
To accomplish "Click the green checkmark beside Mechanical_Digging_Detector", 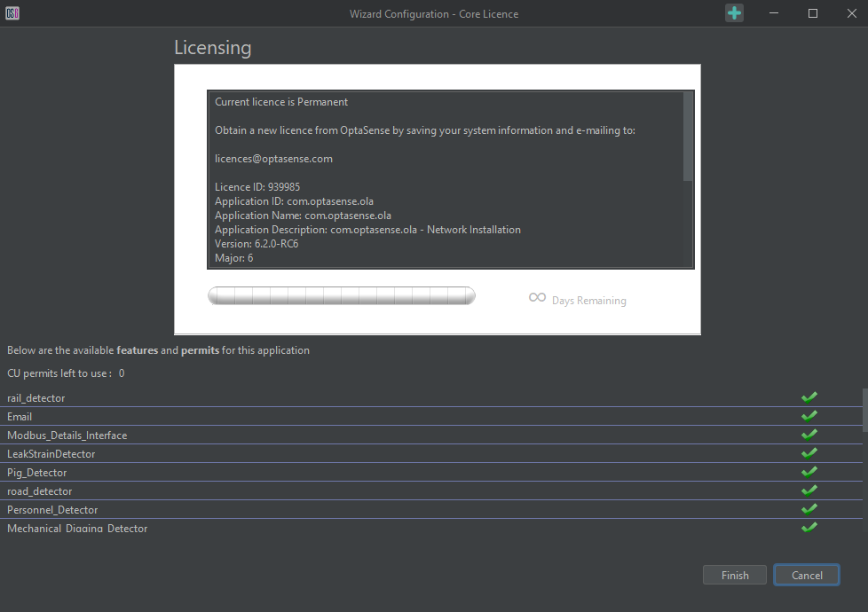I will click(x=809, y=526).
